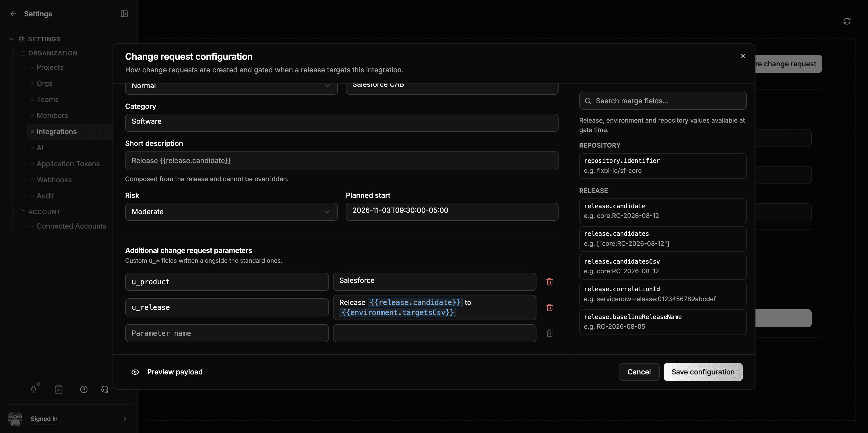Viewport: 868px width, 433px height.
Task: Click the Cancel button
Action: point(639,372)
